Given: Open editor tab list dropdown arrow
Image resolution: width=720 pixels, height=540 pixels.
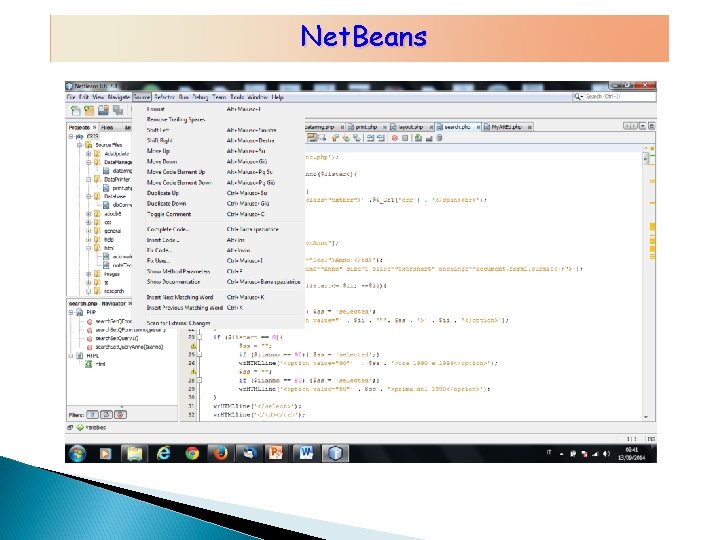Looking at the screenshot, I should (x=642, y=126).
